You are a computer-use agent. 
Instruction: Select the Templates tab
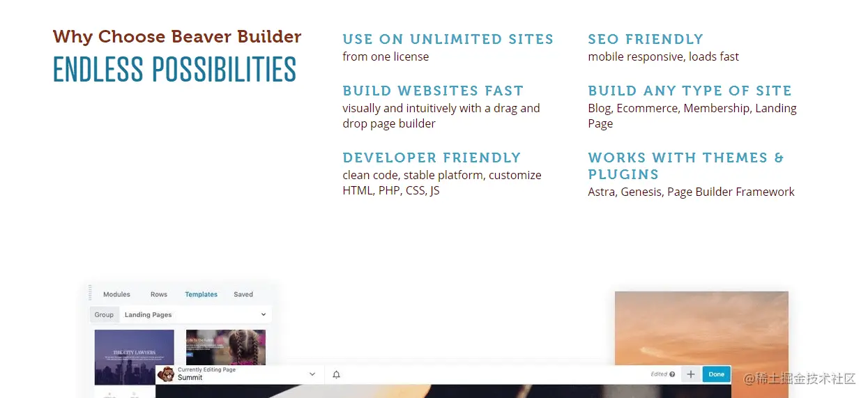pos(201,294)
